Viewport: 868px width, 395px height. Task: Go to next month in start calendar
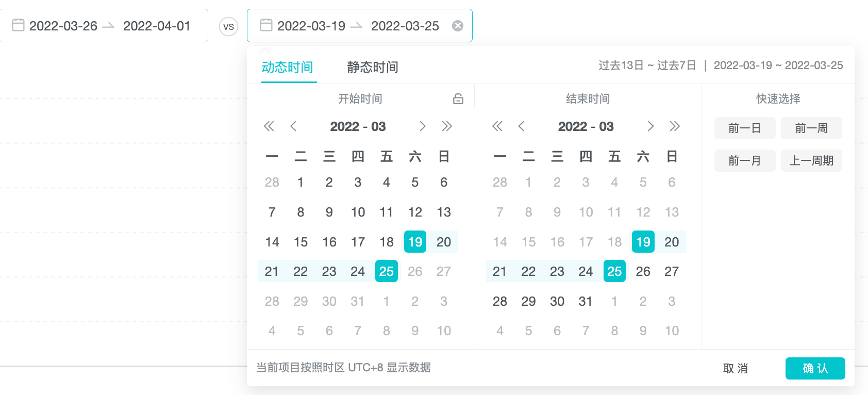pyautogui.click(x=422, y=126)
